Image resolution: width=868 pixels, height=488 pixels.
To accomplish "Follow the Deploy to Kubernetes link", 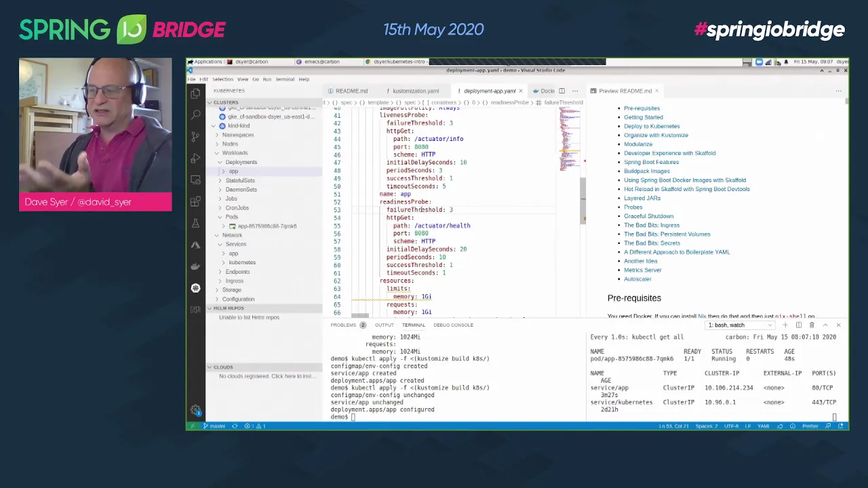I will tap(652, 126).
